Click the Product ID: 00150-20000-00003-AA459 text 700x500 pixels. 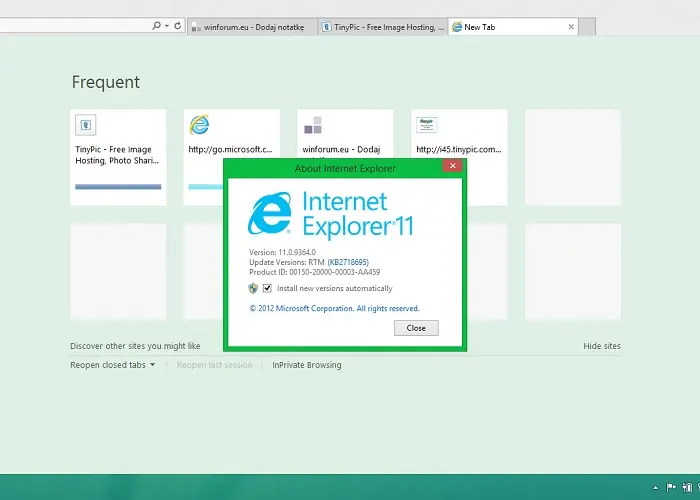coord(315,272)
